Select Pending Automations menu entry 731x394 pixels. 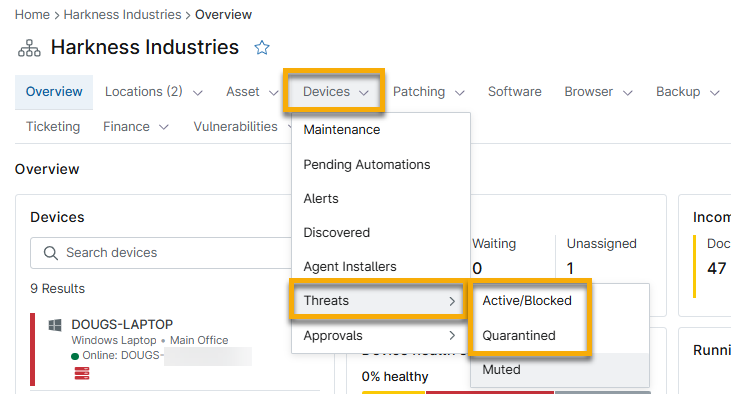point(380,165)
